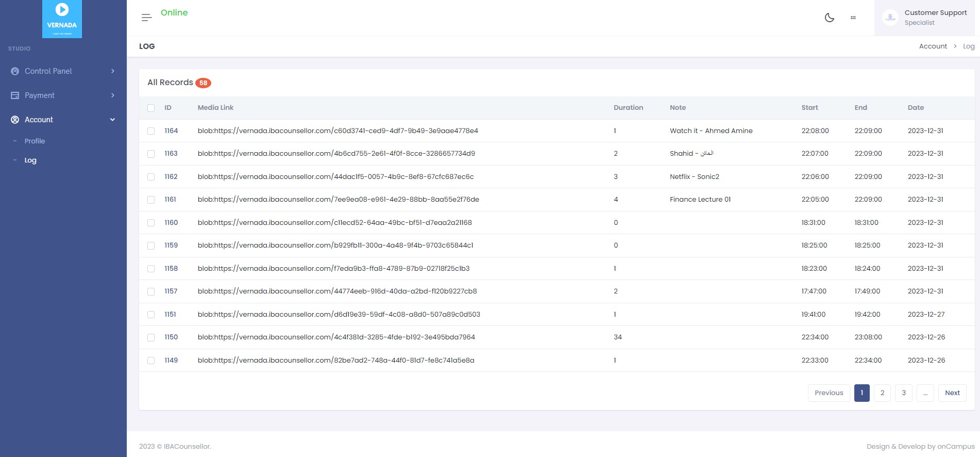Open the Profile submenu item
980x457 pixels.
click(35, 141)
